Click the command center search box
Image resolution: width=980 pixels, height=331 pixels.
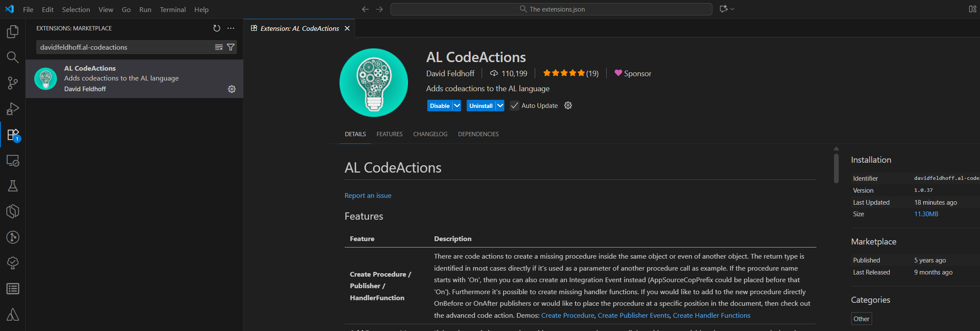(x=551, y=9)
